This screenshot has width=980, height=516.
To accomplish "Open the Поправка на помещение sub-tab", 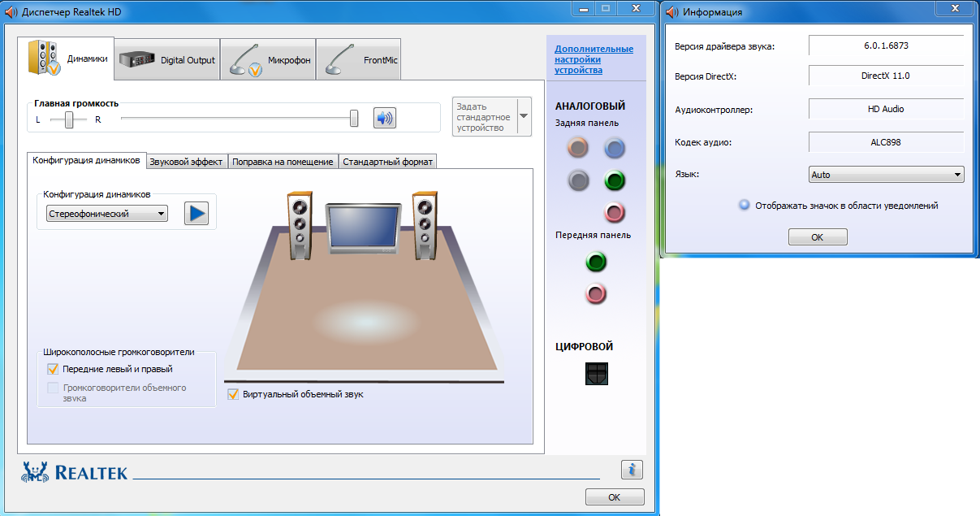I will [283, 162].
